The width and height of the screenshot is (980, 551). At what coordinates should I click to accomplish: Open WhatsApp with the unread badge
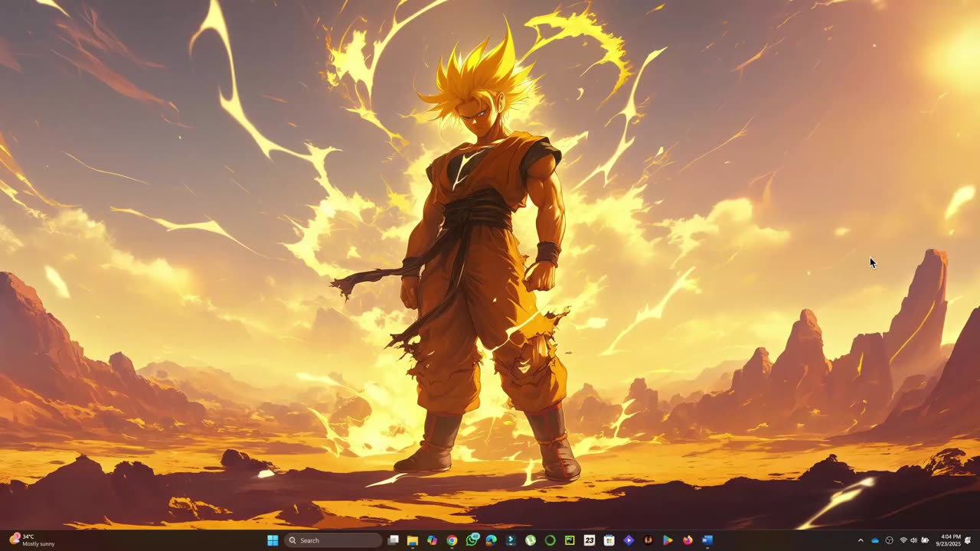coord(472,540)
